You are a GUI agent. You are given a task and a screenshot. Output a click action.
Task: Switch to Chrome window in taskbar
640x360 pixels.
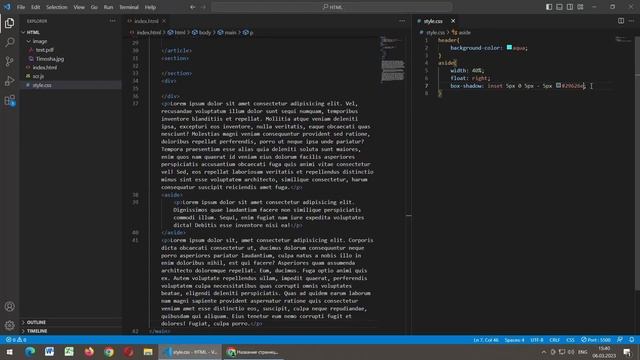point(253,352)
